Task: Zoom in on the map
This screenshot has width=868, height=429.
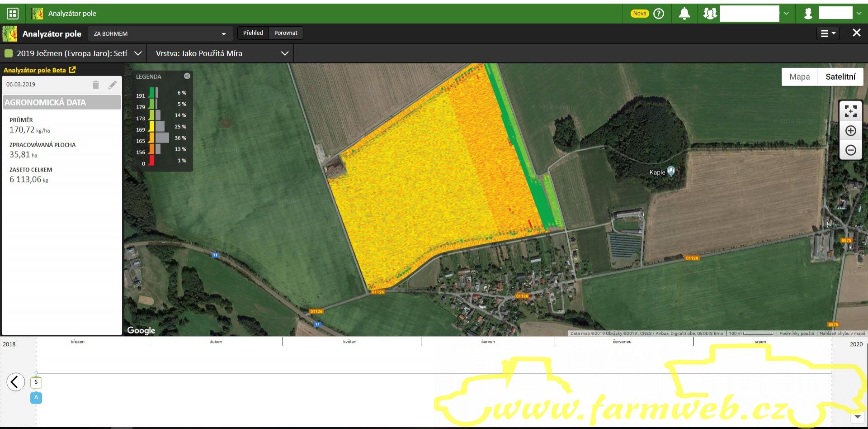Action: pos(850,131)
